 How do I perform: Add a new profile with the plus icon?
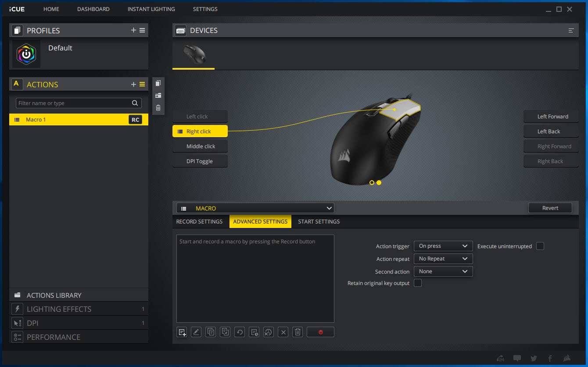[133, 30]
